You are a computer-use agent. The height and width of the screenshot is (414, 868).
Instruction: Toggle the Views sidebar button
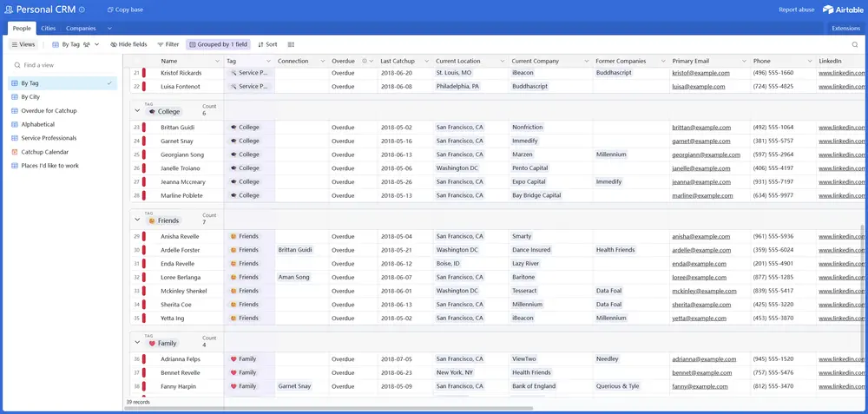point(23,44)
